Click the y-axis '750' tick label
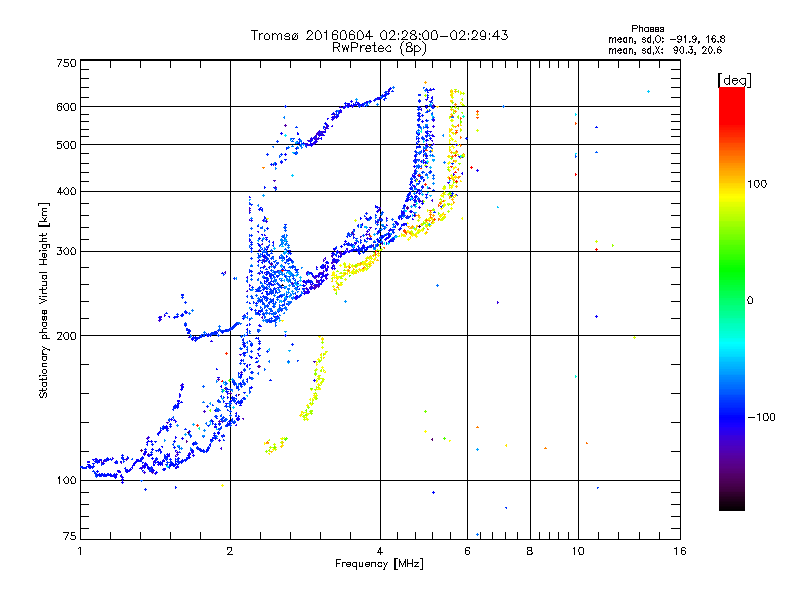 tap(67, 63)
